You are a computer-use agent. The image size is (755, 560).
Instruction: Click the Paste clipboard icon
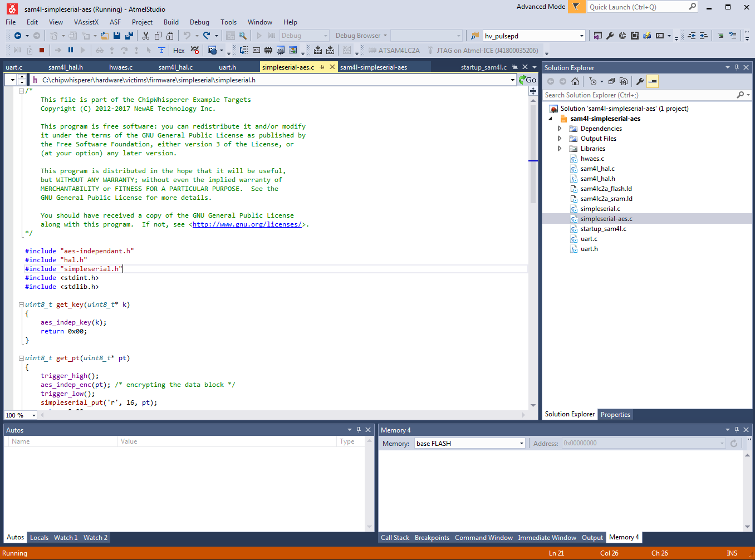click(x=170, y=36)
